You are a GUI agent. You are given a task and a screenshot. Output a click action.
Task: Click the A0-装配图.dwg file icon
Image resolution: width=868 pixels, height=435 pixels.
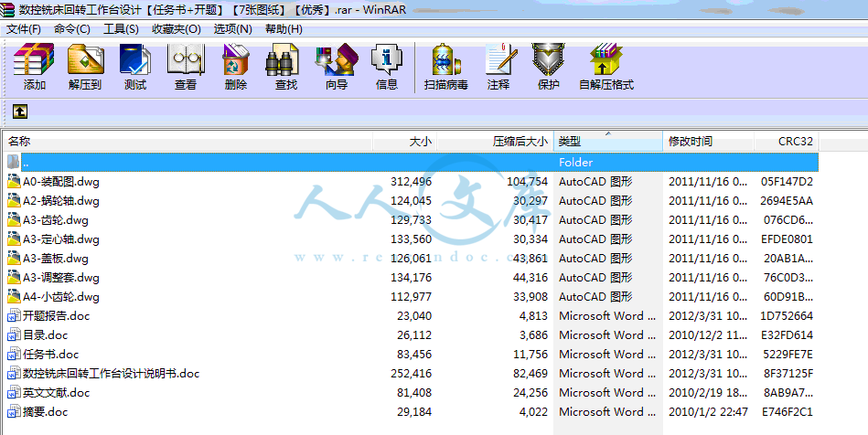(14, 182)
